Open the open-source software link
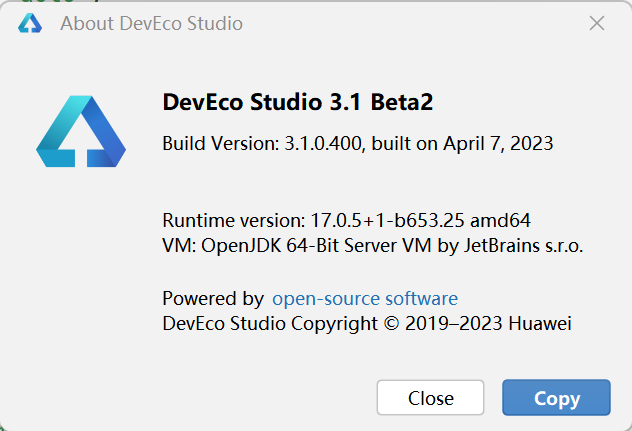 pos(365,299)
